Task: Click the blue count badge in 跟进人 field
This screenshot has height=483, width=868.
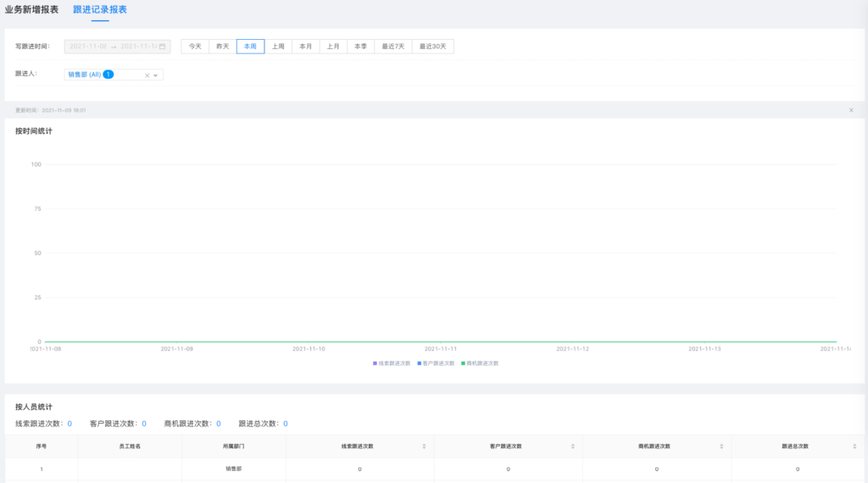Action: [108, 75]
